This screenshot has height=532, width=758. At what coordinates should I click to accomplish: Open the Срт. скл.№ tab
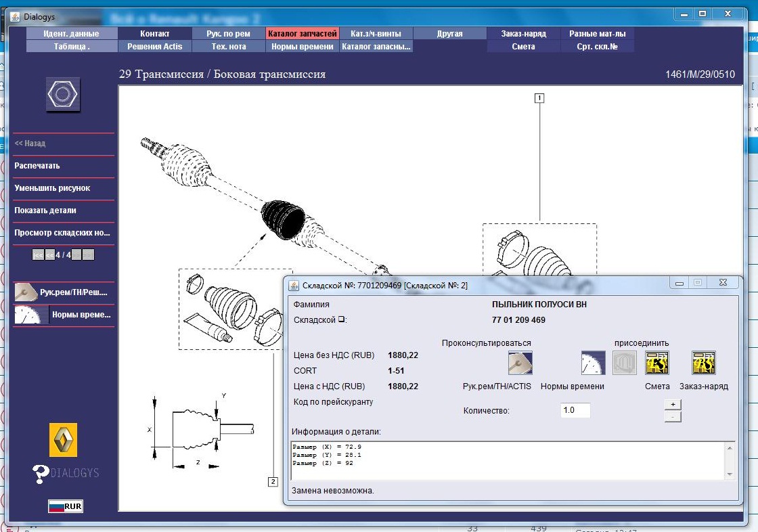[x=598, y=47]
